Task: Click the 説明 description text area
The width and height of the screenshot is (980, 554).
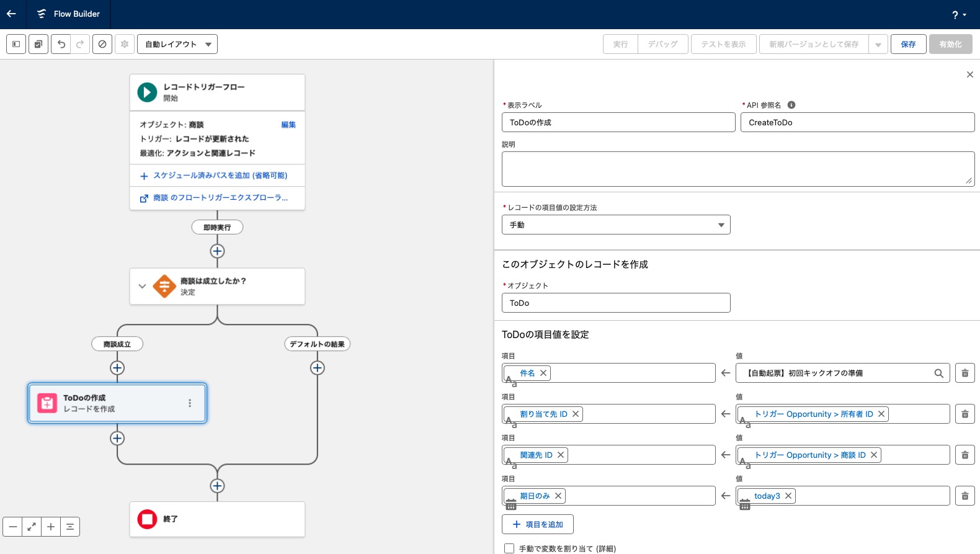Action: click(x=738, y=169)
